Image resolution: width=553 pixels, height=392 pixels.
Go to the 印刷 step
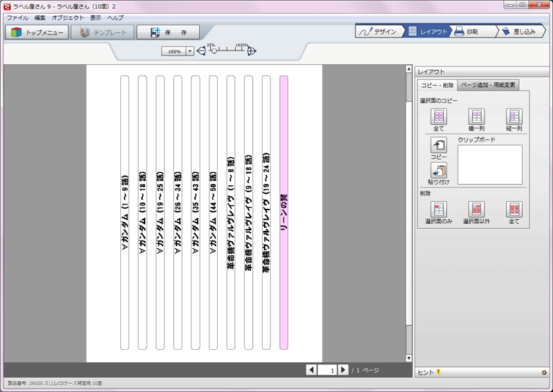[x=473, y=32]
